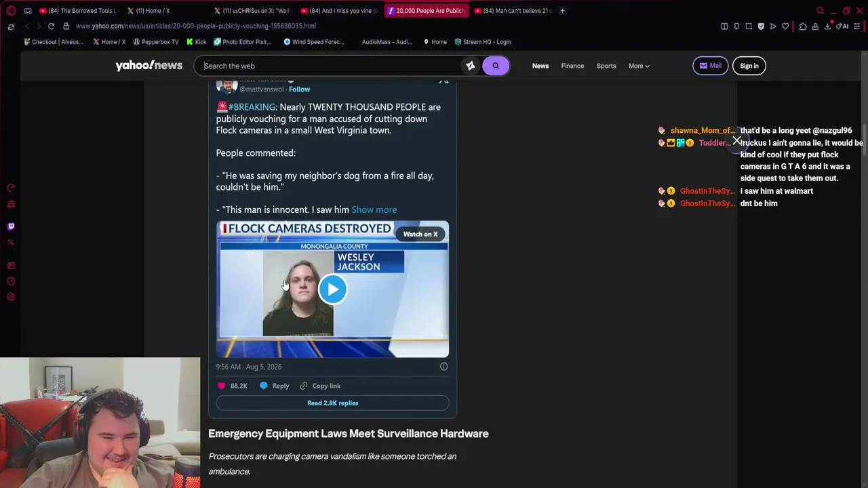Open the browser profile account icon

(815, 26)
